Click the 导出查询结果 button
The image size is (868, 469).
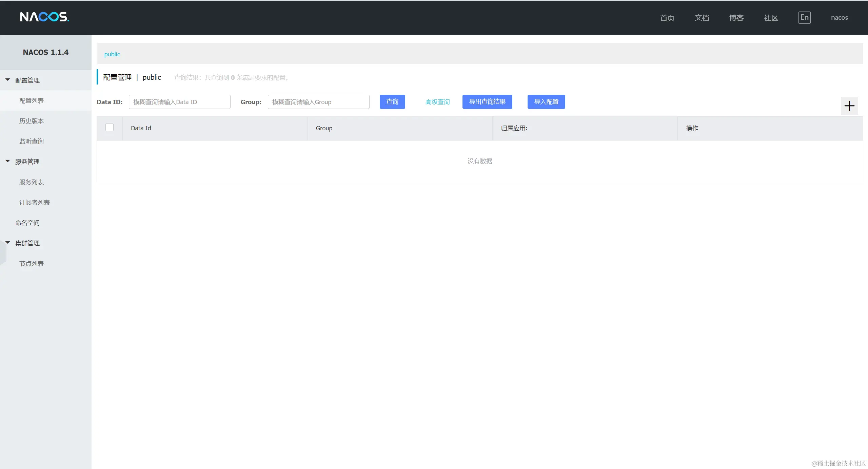coord(487,102)
